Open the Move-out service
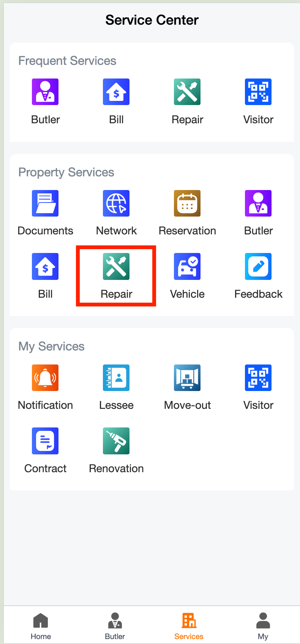This screenshot has height=644, width=300. tap(187, 378)
